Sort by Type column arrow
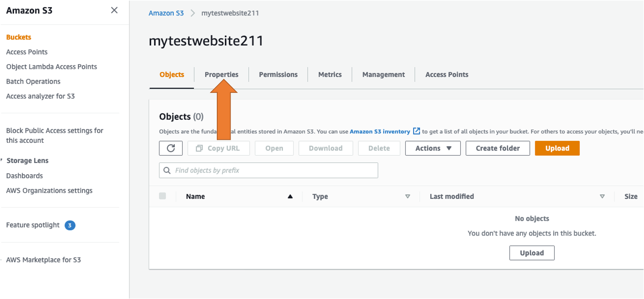Screen dimensions: 644x299 408,196
